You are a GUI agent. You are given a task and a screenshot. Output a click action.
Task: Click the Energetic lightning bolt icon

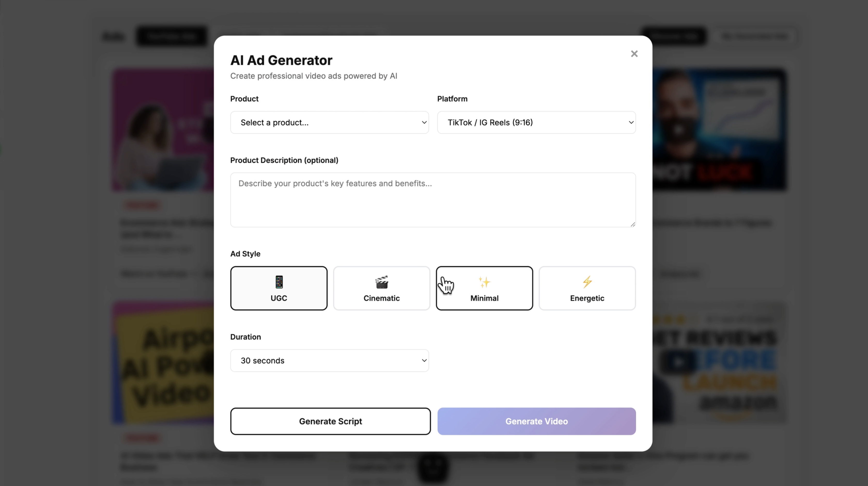587,282
